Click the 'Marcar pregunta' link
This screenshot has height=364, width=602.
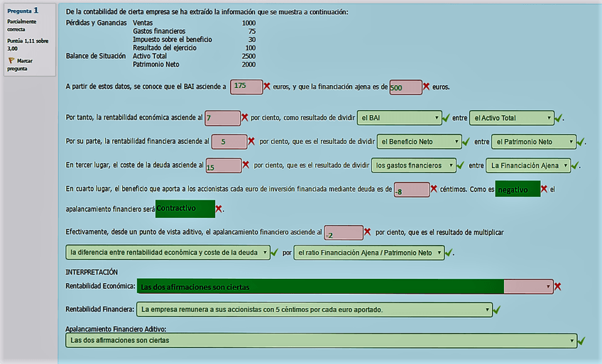[x=20, y=65]
